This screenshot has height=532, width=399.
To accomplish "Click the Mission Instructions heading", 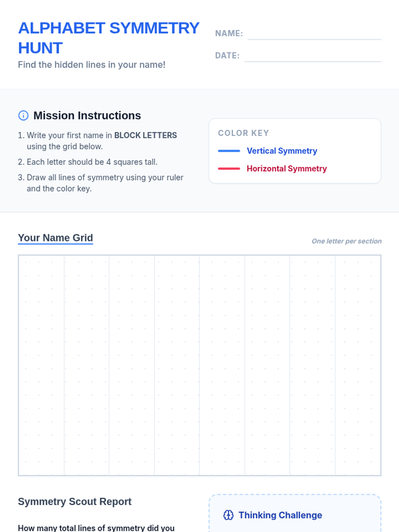I will [87, 115].
